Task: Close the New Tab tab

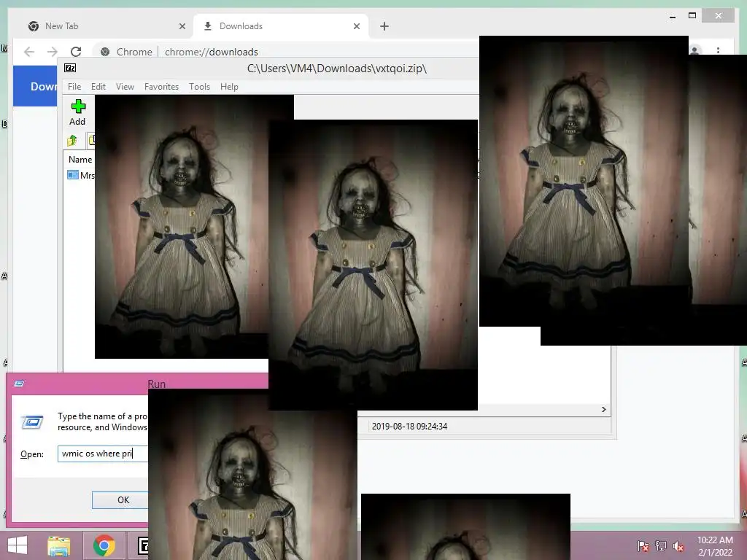Action: 182,26
